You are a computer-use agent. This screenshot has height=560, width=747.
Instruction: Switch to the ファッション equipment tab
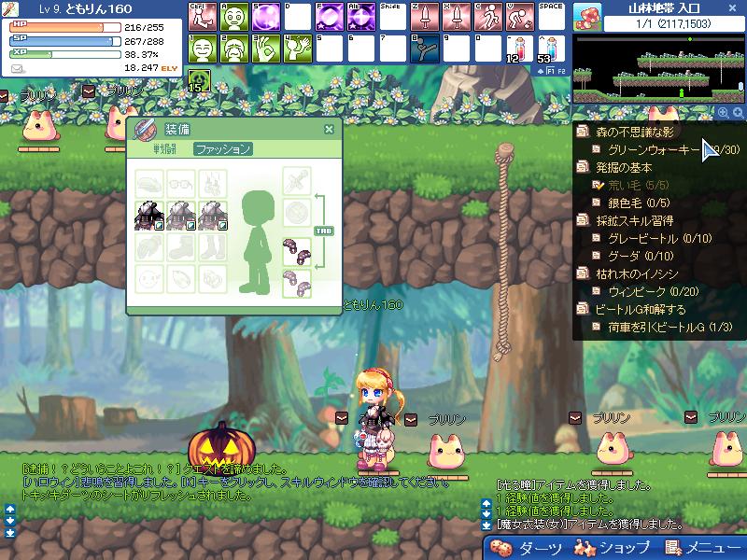223,149
